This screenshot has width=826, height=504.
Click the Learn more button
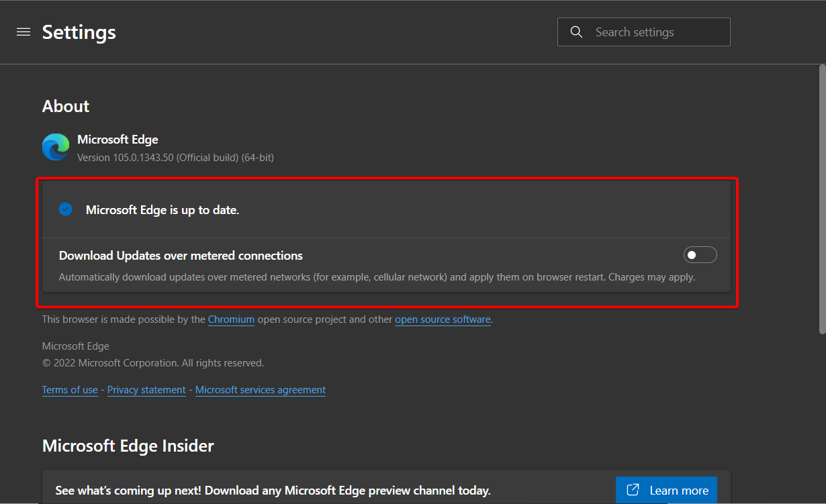pos(666,491)
